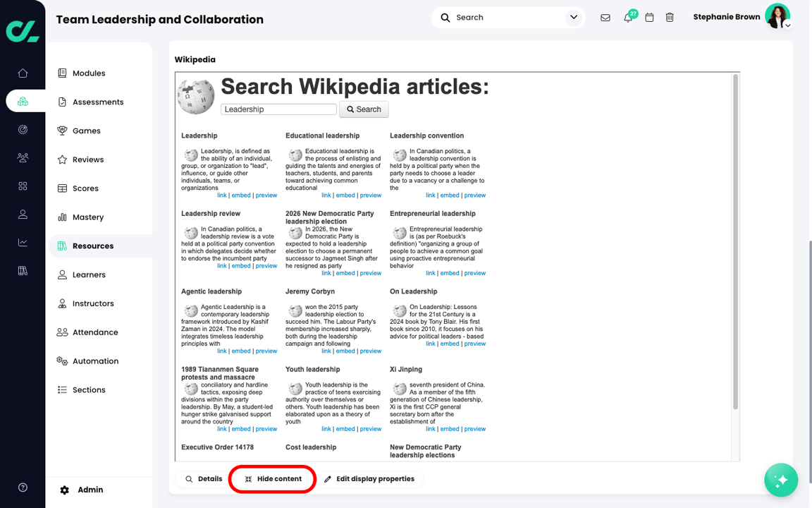Select Resources in the sidebar menu
Screen dimensions: 812x508
[x=92, y=246]
